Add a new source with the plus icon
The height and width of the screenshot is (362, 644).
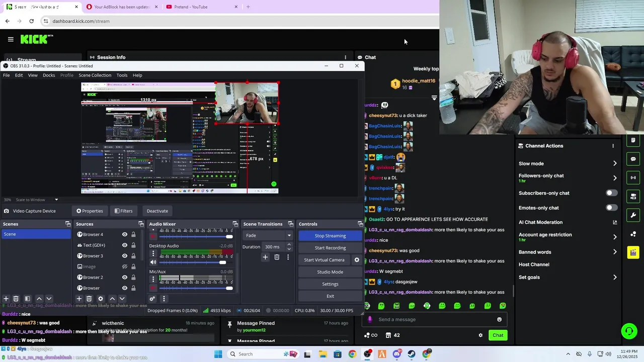(x=79, y=299)
